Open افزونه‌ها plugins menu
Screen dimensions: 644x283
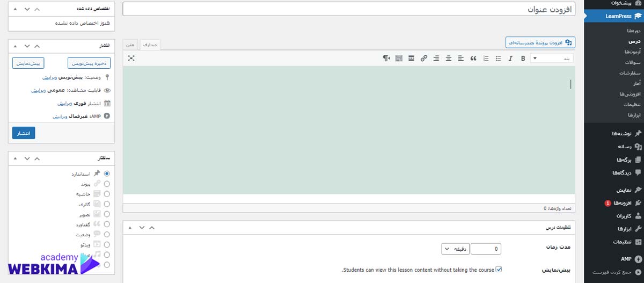click(x=614, y=204)
